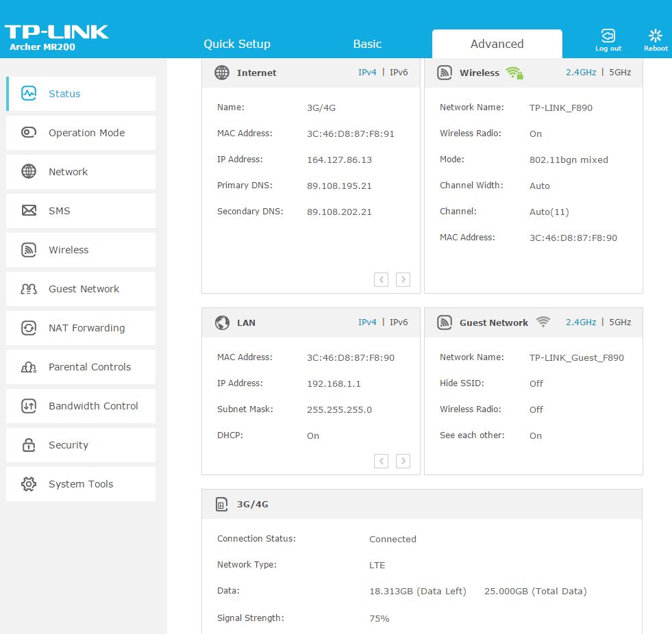Show previous Internet connection with left arrow
The height and width of the screenshot is (634, 672).
[x=381, y=279]
